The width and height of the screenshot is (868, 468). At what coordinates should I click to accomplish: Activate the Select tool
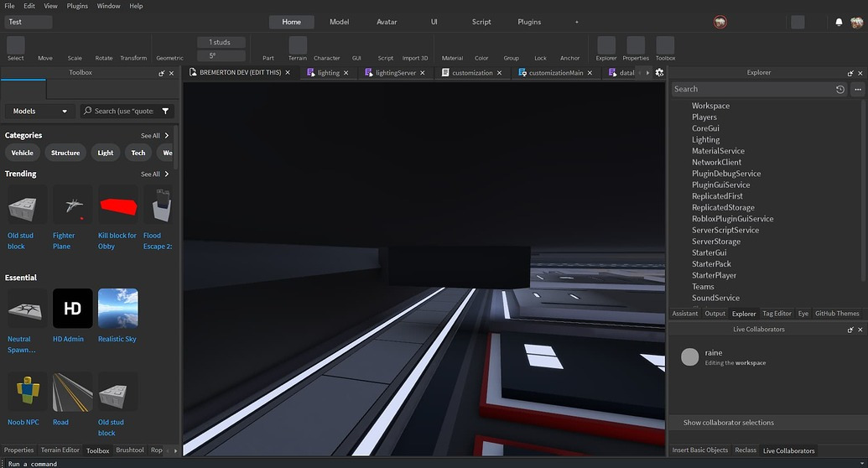[15, 49]
